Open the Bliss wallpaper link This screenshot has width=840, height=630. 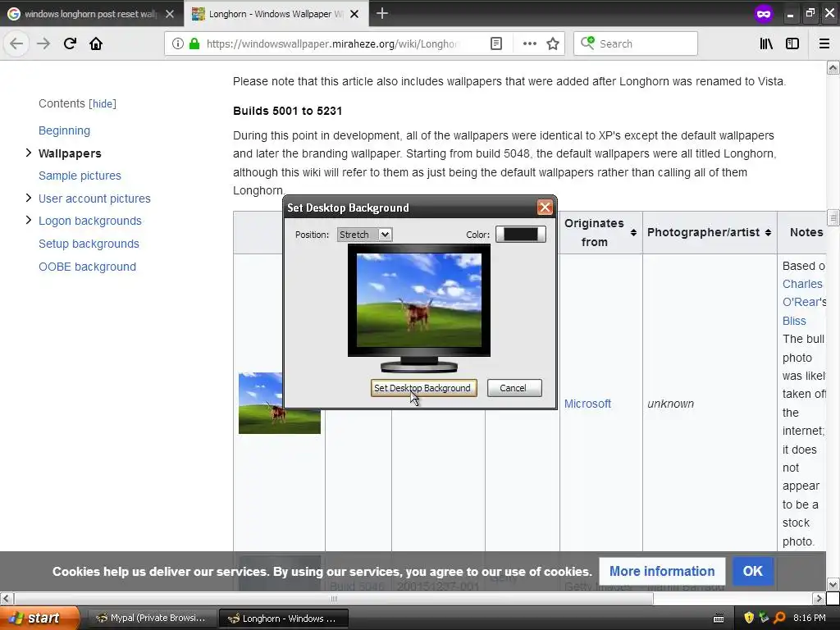(794, 321)
